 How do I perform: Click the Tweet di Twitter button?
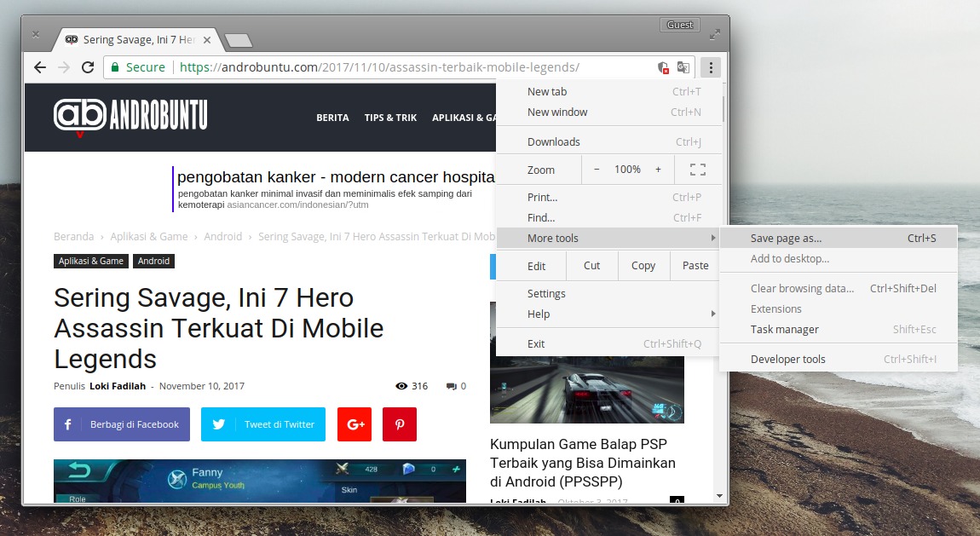click(263, 424)
